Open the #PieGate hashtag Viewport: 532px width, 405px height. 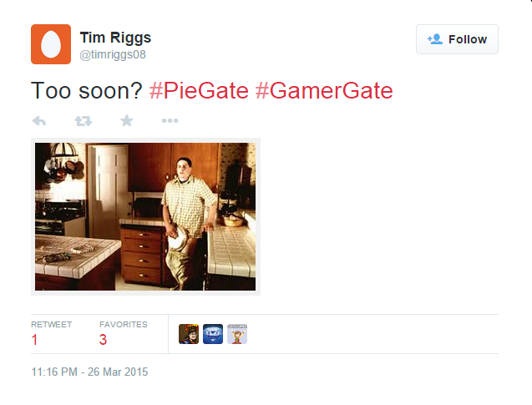click(199, 91)
